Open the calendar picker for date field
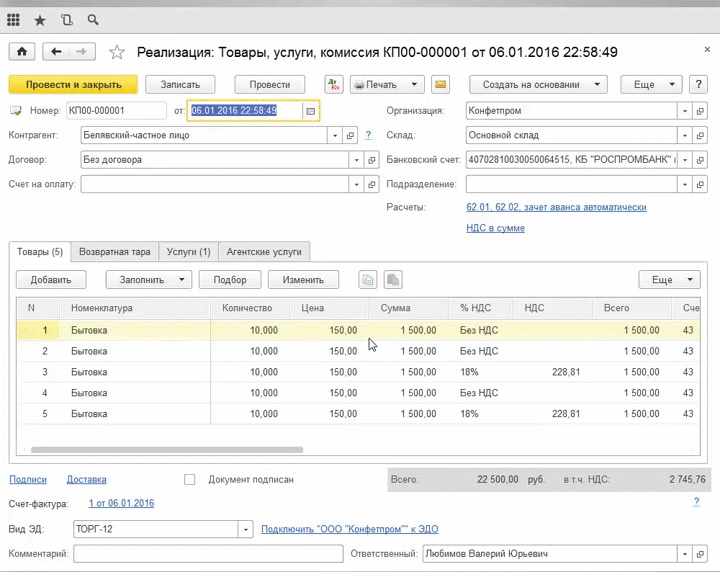The width and height of the screenshot is (720, 572). click(x=311, y=111)
